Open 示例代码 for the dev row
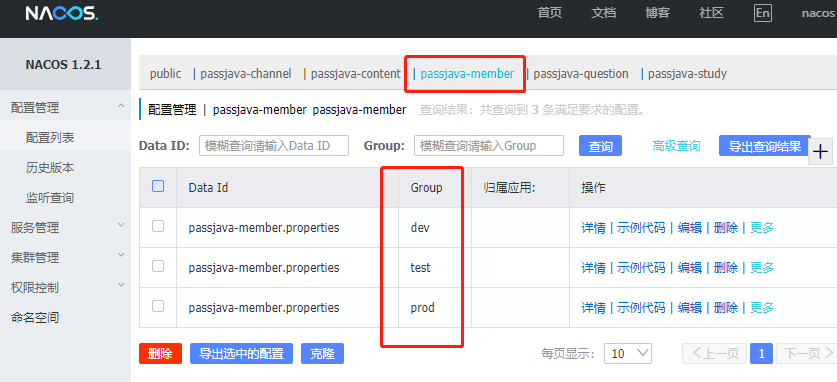Viewport: 837px width, 382px height. 641,228
